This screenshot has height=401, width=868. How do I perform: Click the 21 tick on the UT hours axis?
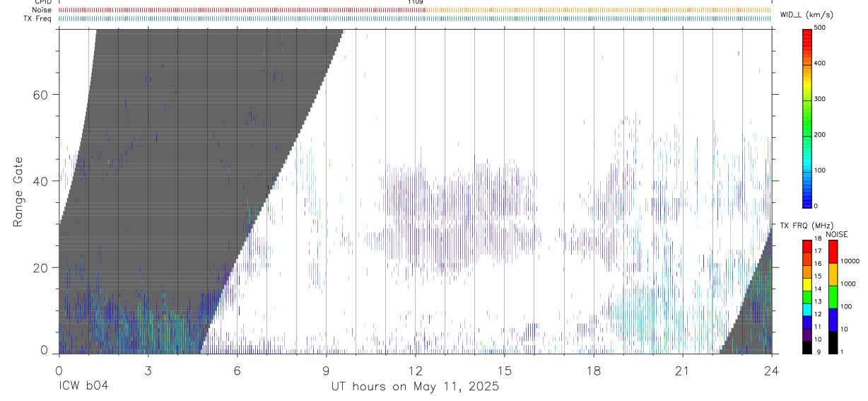coord(683,371)
